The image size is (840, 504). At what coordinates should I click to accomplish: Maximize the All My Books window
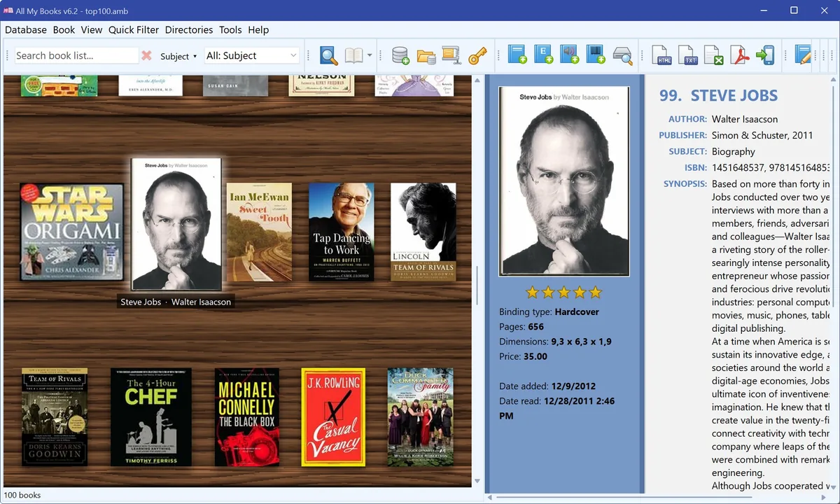click(x=794, y=10)
